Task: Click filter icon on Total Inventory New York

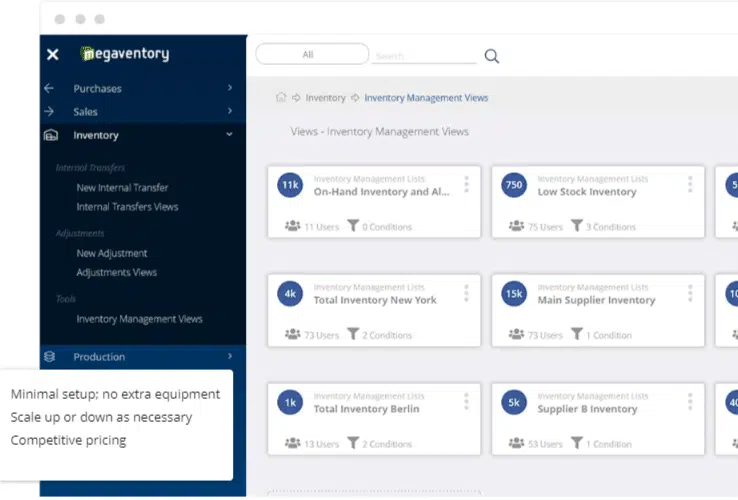Action: pyautogui.click(x=353, y=334)
